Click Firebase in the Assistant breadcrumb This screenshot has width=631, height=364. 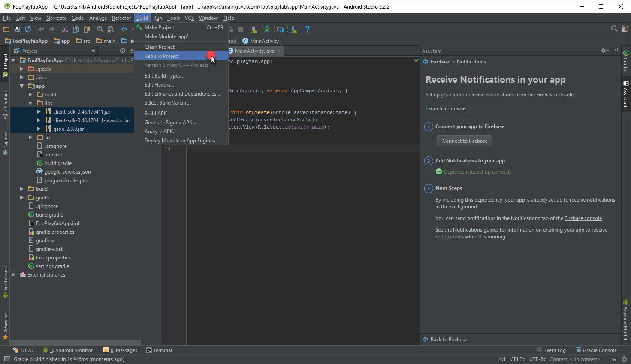441,62
